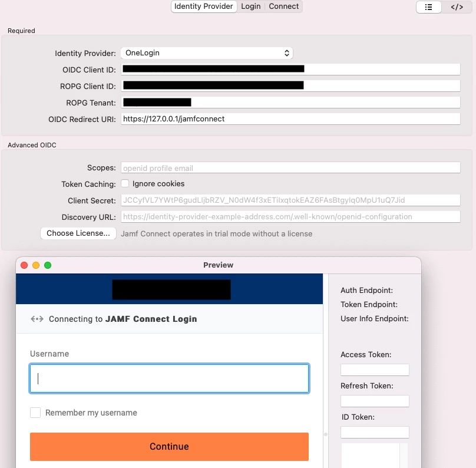The height and width of the screenshot is (468, 476).
Task: Click the User Info Endpoint label
Action: point(375,318)
